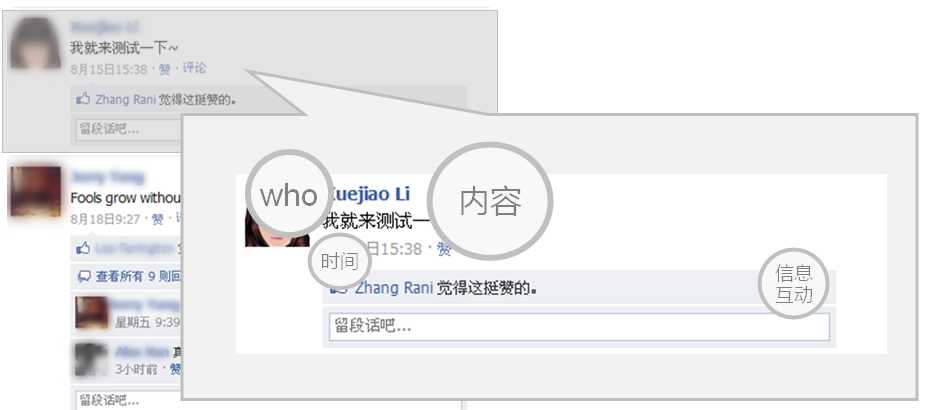The image size is (928, 410).
Task: Open the 8月15日15:38 timestamp in top post
Action: tap(109, 69)
